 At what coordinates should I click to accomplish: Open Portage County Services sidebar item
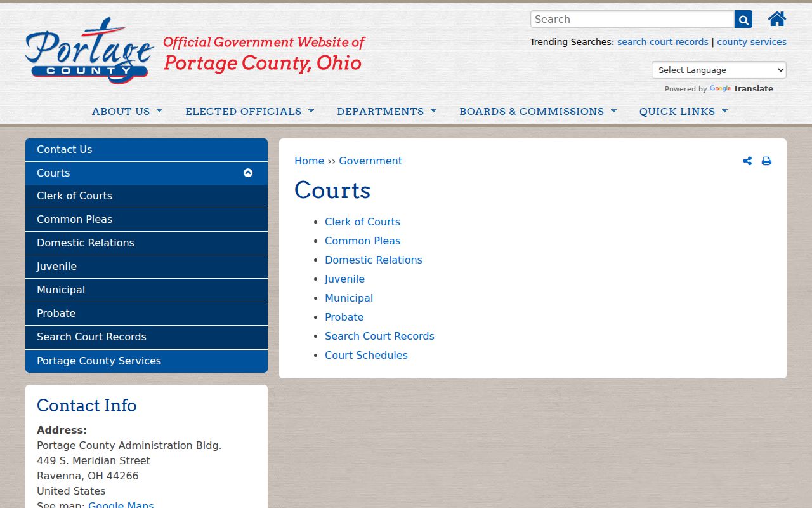(147, 361)
